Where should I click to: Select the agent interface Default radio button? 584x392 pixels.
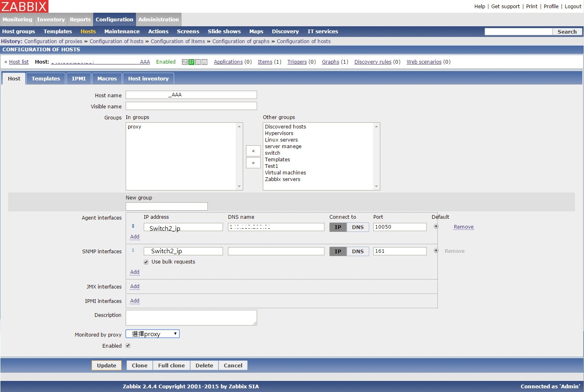pyautogui.click(x=436, y=227)
